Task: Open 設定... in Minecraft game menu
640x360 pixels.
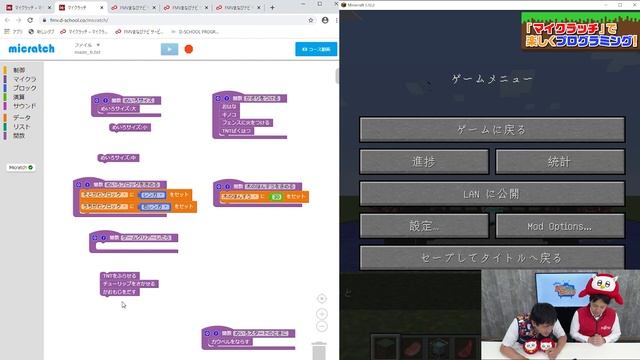Action: click(424, 226)
